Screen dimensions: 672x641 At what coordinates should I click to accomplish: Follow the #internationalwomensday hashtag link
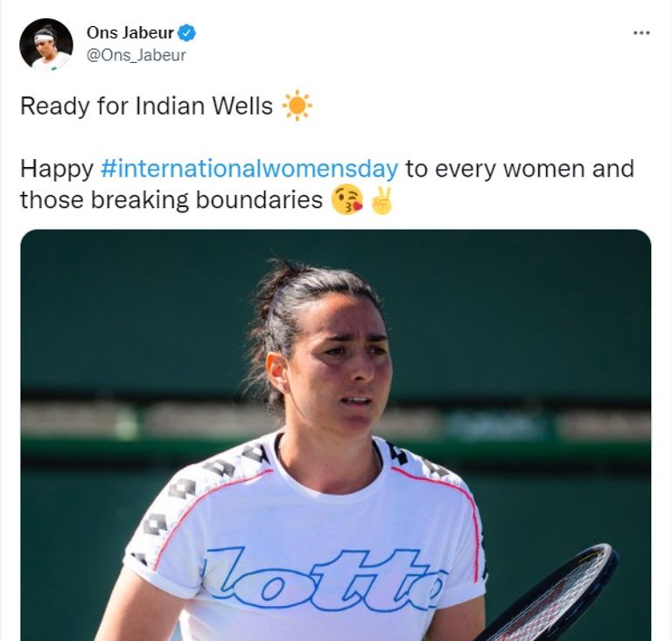click(249, 168)
